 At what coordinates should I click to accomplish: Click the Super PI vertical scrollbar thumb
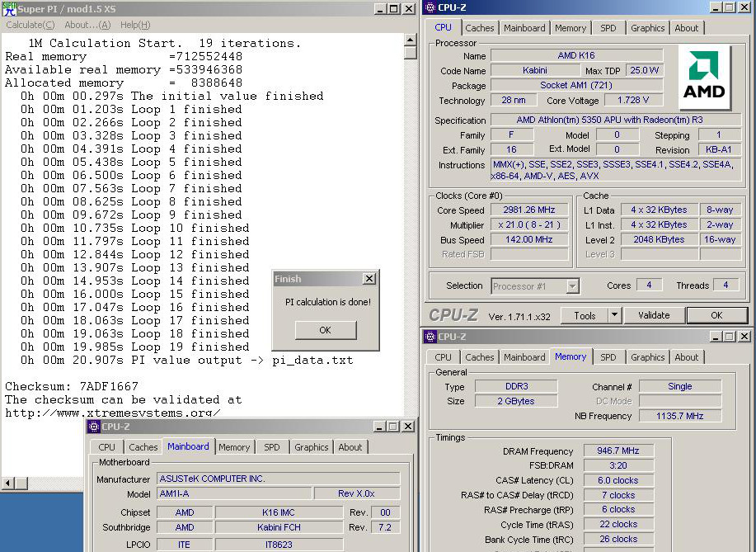coord(410,53)
